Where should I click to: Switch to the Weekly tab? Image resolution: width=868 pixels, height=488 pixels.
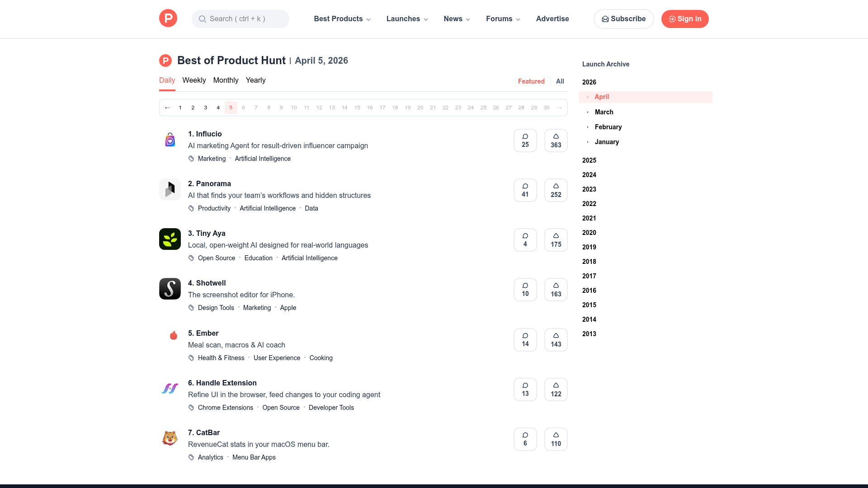pyautogui.click(x=194, y=80)
